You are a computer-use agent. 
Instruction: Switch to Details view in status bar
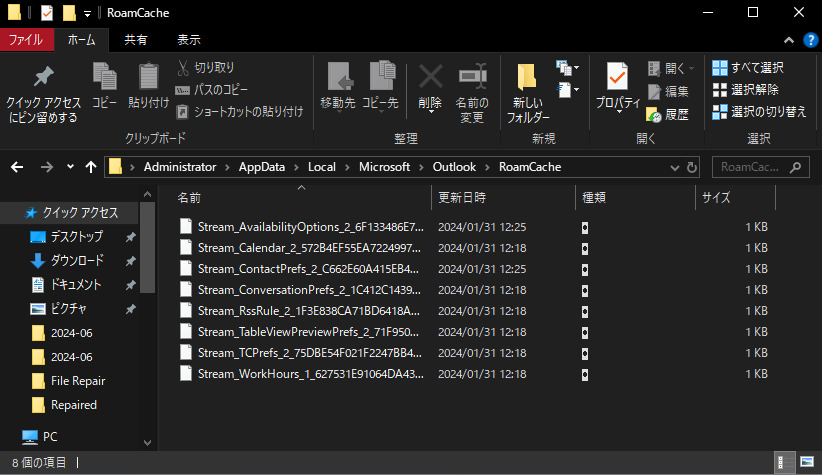tap(783, 462)
